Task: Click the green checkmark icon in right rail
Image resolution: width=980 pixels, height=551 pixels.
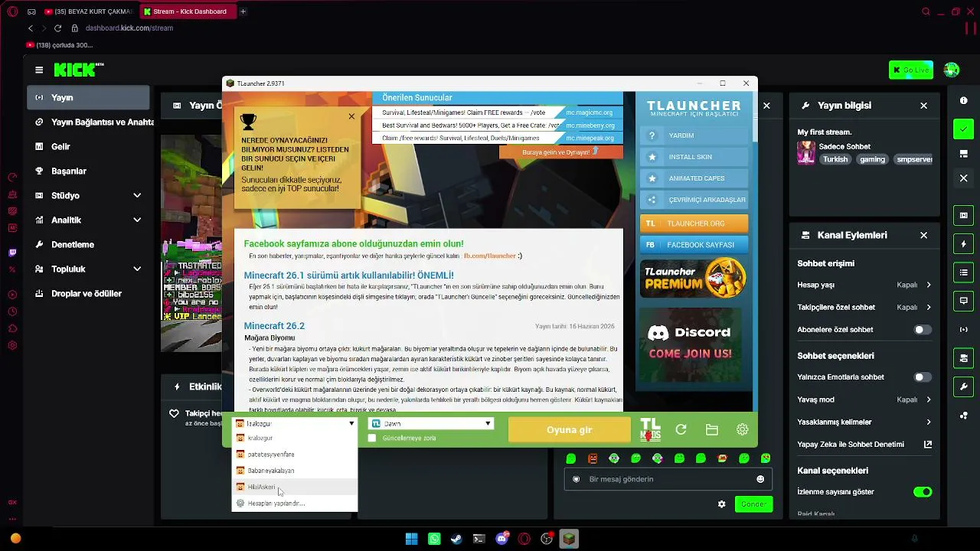Action: [964, 129]
